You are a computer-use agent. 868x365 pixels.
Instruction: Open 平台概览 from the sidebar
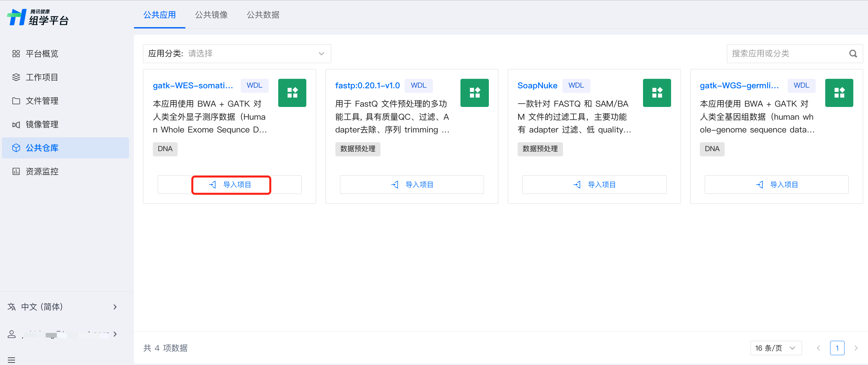click(42, 54)
